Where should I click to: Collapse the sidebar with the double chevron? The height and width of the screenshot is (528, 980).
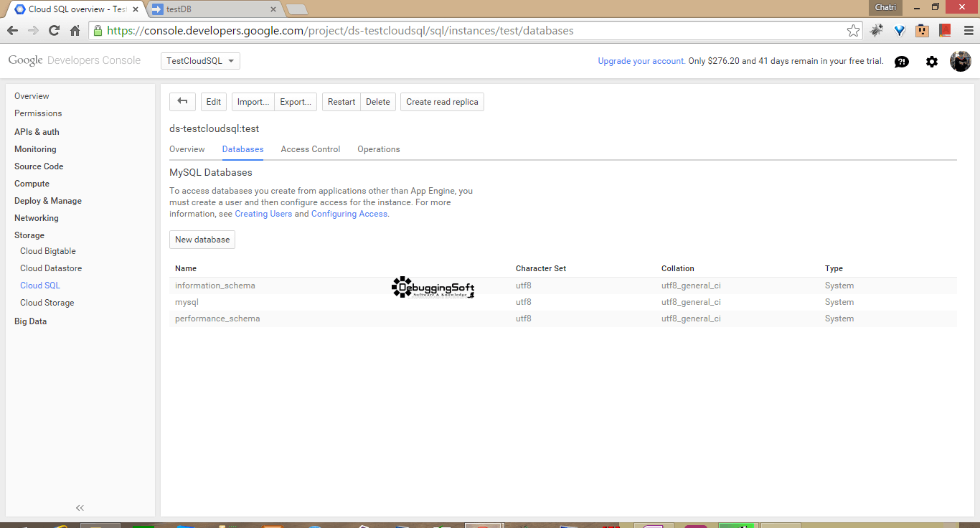pyautogui.click(x=80, y=508)
